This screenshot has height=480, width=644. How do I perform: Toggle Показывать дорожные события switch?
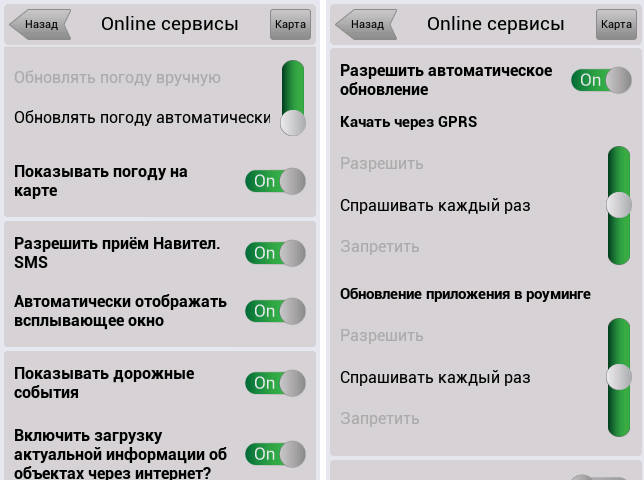[x=275, y=383]
